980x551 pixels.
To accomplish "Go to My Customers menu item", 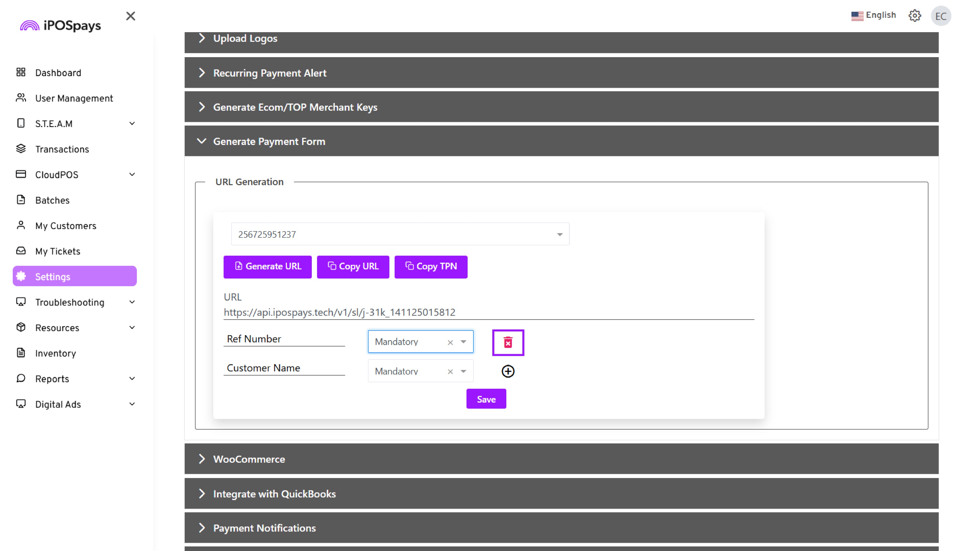I will pos(65,226).
